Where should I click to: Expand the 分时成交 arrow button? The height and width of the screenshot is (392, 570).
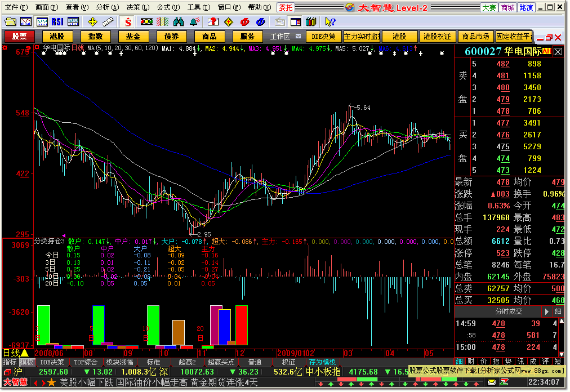click(546, 311)
